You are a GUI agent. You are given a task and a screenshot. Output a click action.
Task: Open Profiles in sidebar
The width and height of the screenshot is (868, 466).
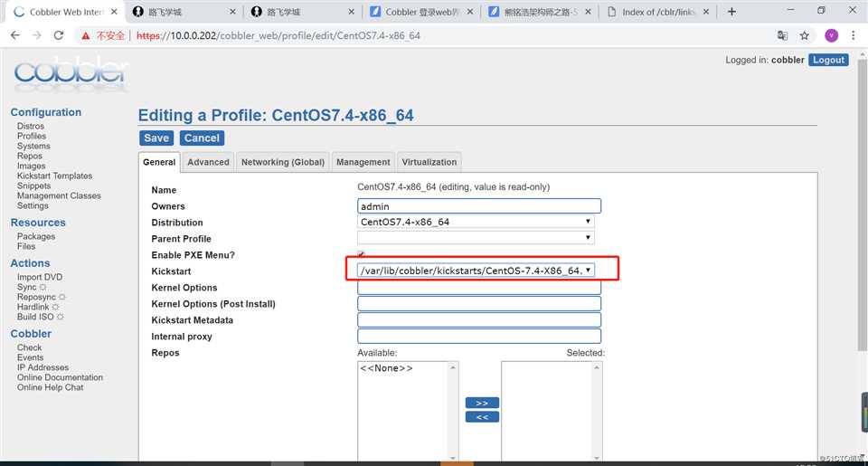(x=32, y=137)
